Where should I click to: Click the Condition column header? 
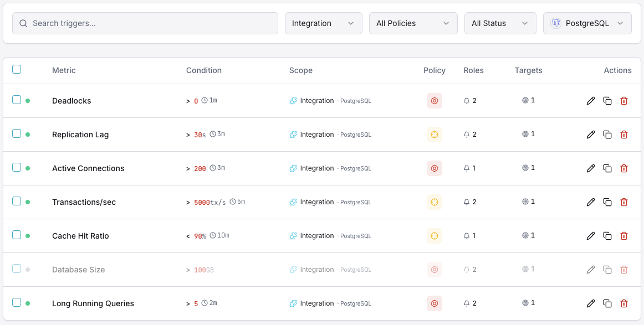click(204, 70)
